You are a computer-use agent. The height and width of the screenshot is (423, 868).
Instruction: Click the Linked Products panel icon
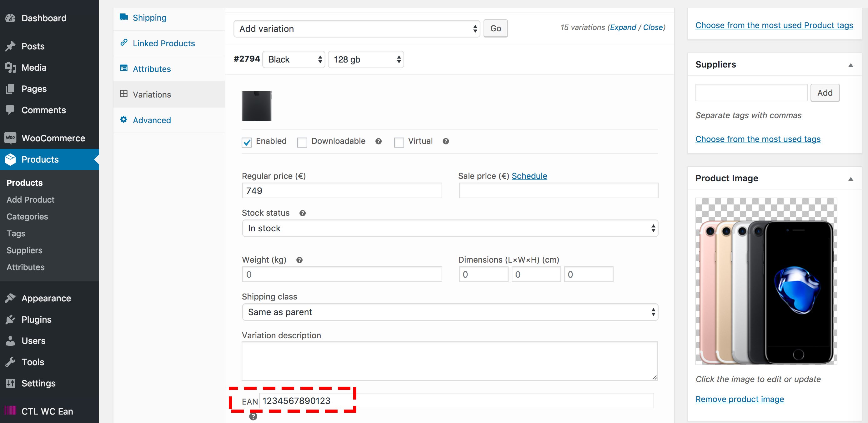tap(123, 43)
